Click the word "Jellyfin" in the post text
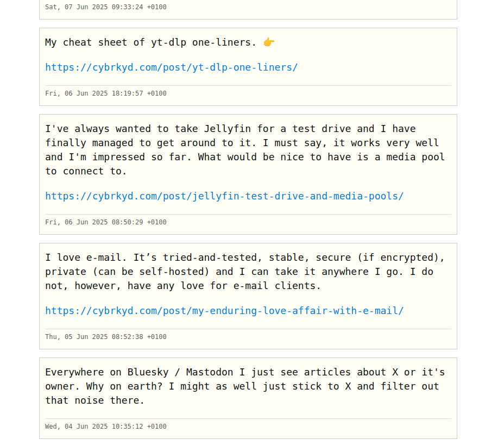The width and height of the screenshot is (504, 445). point(228,129)
